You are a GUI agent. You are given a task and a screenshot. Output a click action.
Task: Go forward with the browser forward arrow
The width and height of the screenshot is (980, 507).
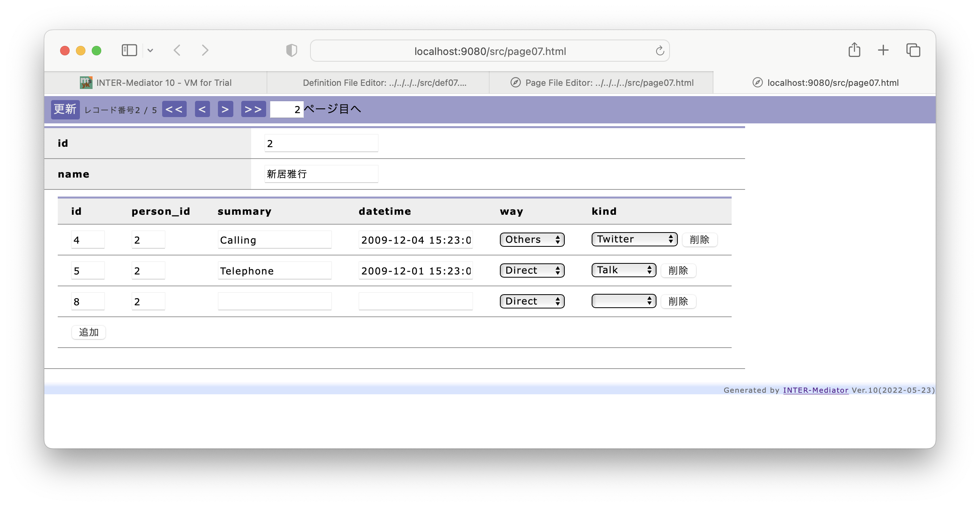click(205, 50)
